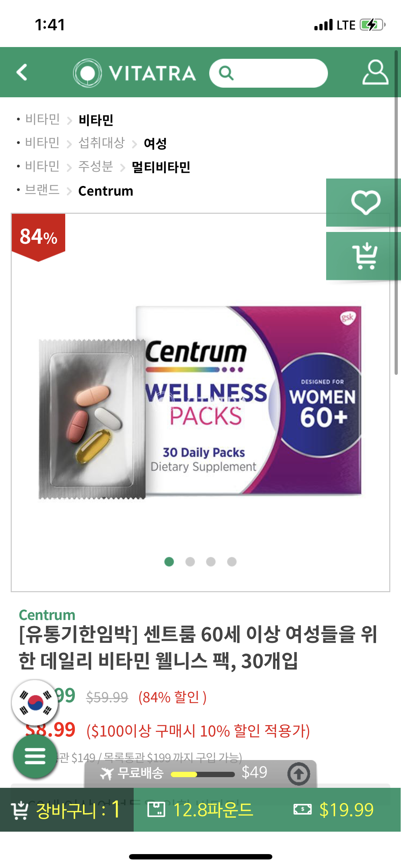The height and width of the screenshot is (868, 401).
Task: Add item using green cart button
Action: click(x=364, y=256)
